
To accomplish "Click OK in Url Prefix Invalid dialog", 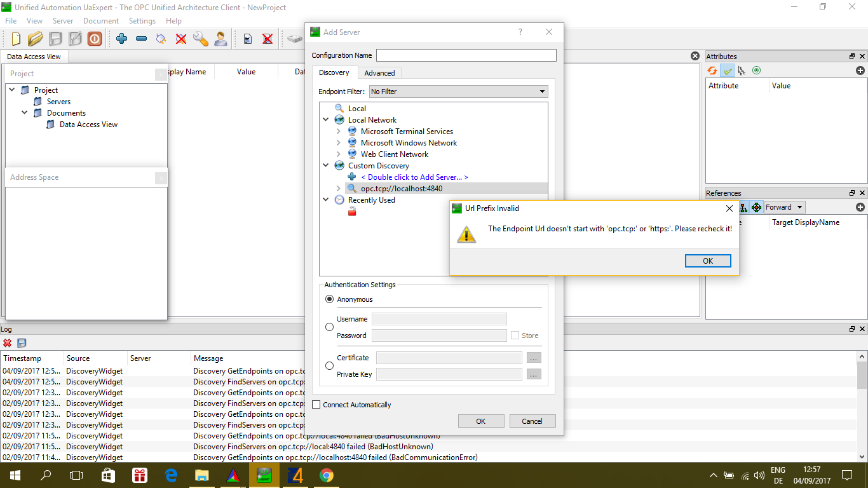I will 708,261.
